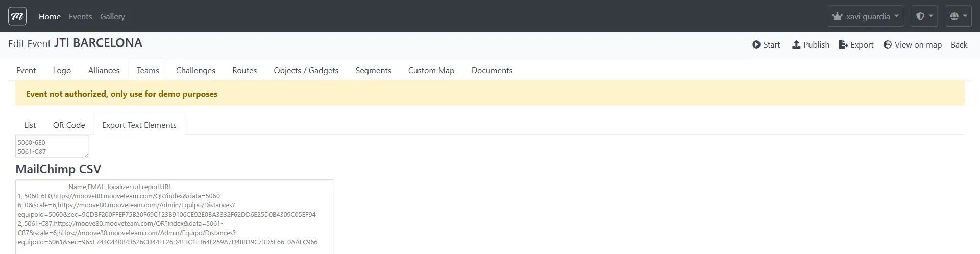Click inside the MailChimp CSV text area
Viewport: 980px width, 254px height.
pos(175,217)
